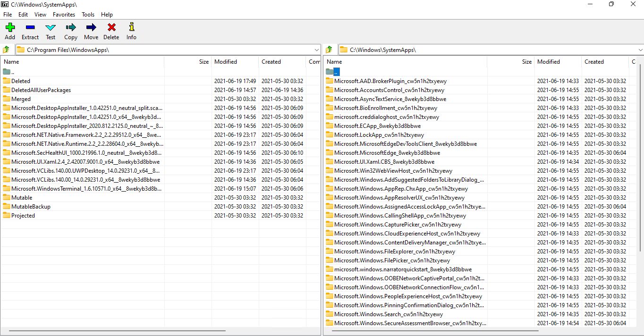Open the right panel path dropdown
Screen dimensions: 644x336
(640, 50)
